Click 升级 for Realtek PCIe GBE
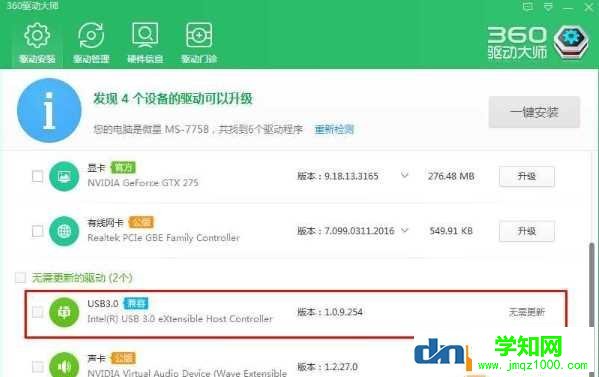Viewport: 599px width, 377px height. tap(526, 231)
